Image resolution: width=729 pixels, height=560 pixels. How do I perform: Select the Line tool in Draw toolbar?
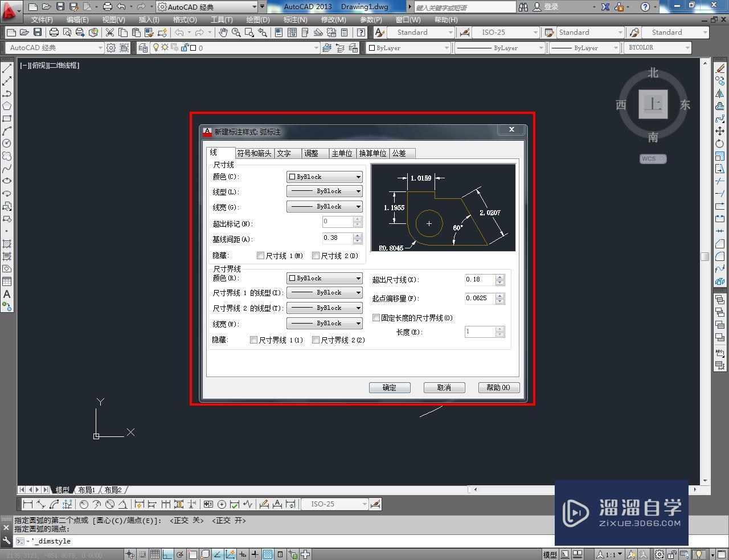7,68
